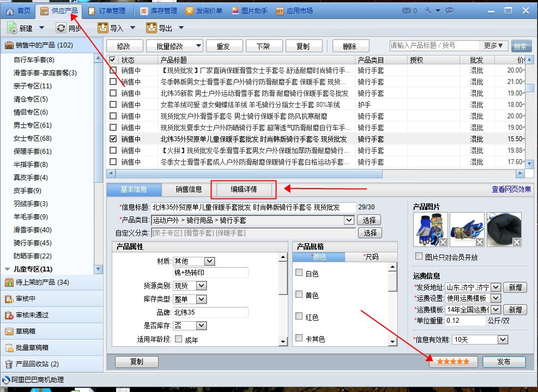Tick the 白色 color checkbox

click(299, 273)
